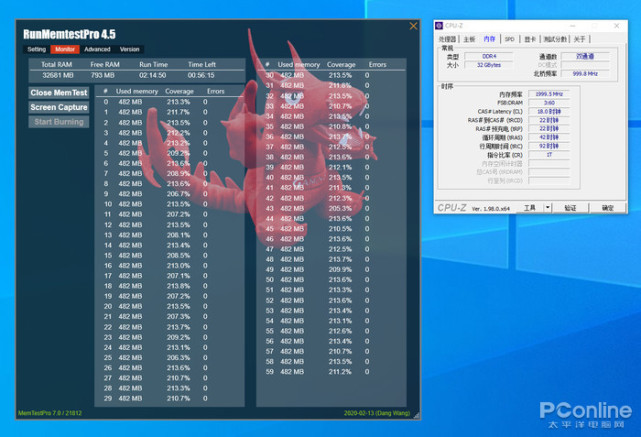The height and width of the screenshot is (437, 641).
Task: Click the 210.7% coverage in row 29
Action: [178, 399]
